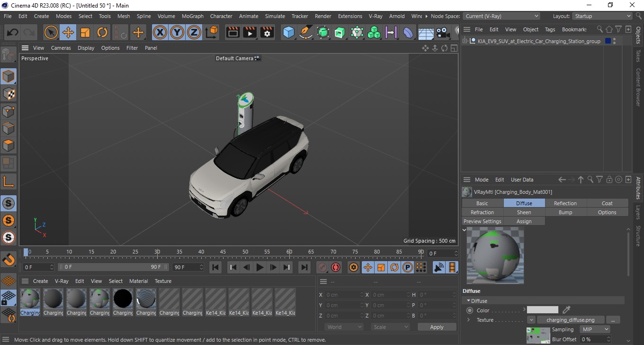Image resolution: width=644 pixels, height=345 pixels.
Task: Toggle Parameter keyframe recording P icon
Action: [407, 267]
